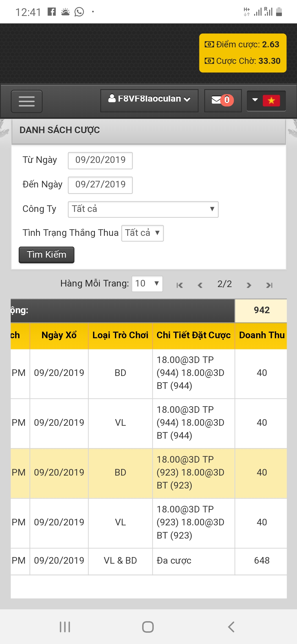Viewport: 297px width, 644px height.
Task: Tap Android home button icon
Action: pos(148,627)
